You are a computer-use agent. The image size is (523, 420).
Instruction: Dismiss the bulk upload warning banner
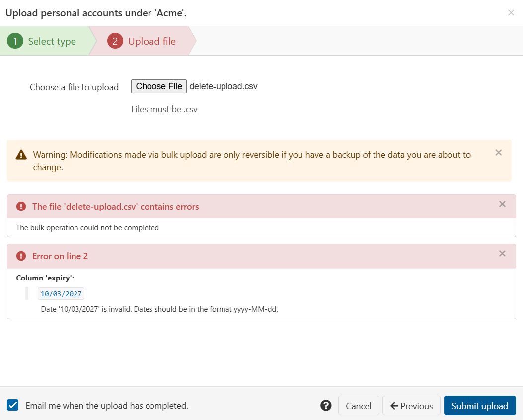498,153
